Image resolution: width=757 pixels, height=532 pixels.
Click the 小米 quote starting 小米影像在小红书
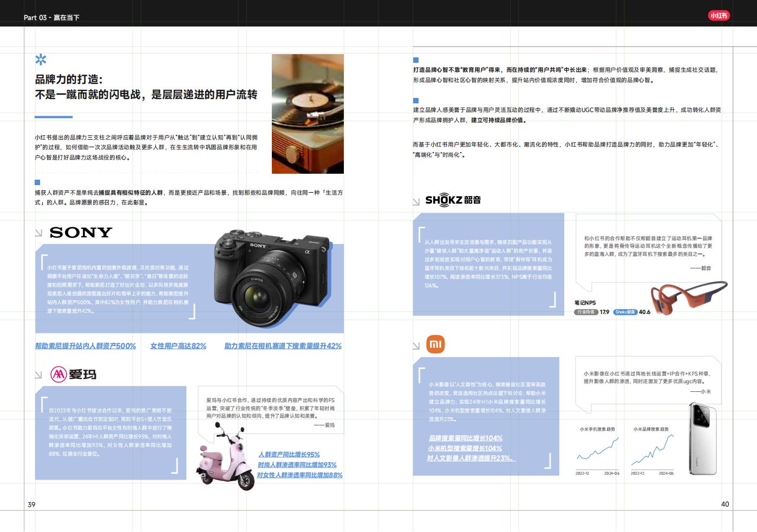647,377
